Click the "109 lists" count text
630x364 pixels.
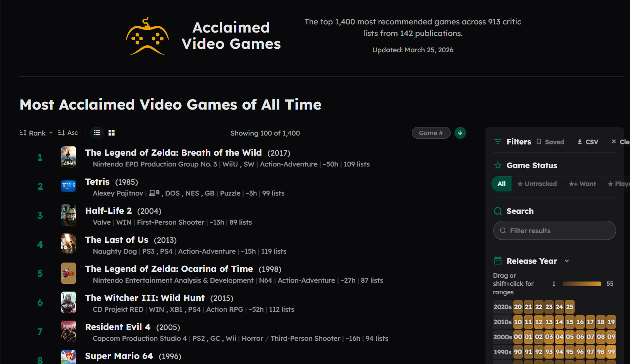click(x=356, y=164)
